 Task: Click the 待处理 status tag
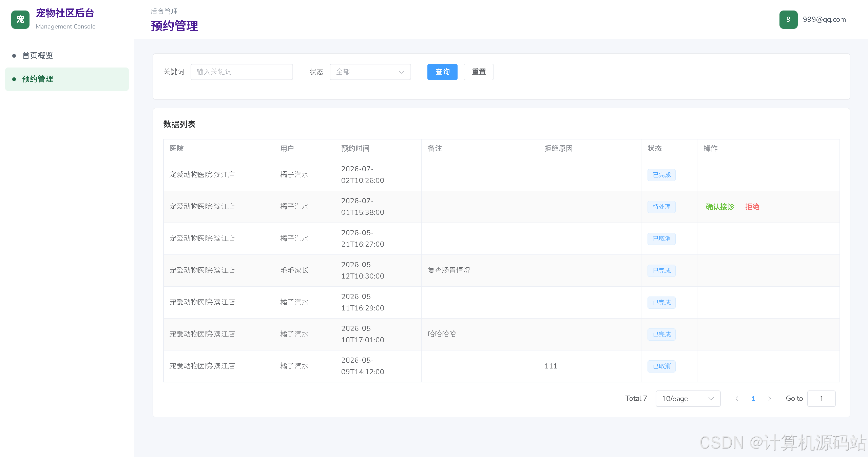(x=661, y=207)
